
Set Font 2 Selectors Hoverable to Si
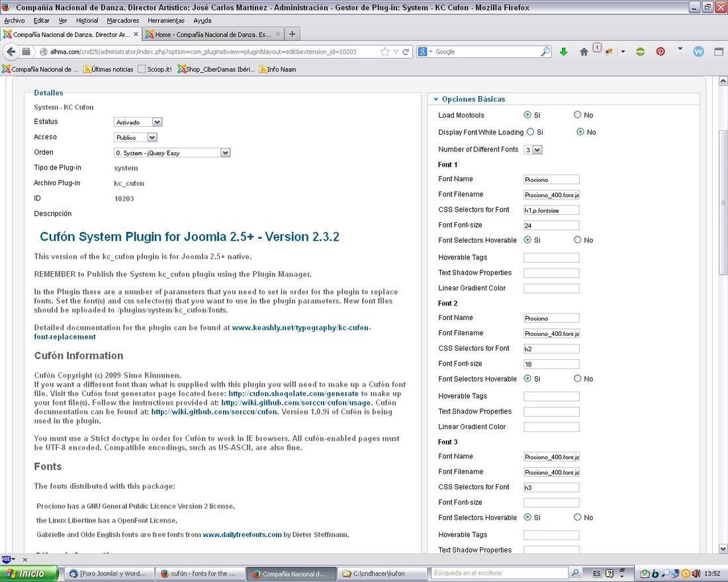pyautogui.click(x=527, y=379)
